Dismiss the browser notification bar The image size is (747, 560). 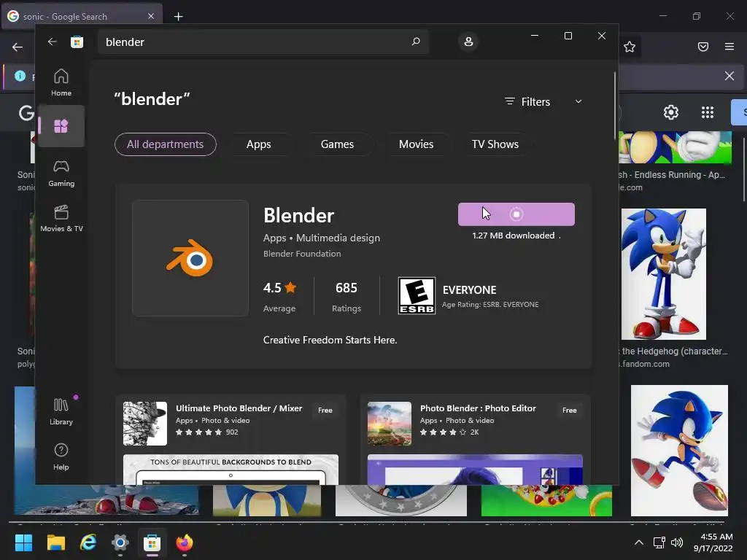(x=729, y=76)
